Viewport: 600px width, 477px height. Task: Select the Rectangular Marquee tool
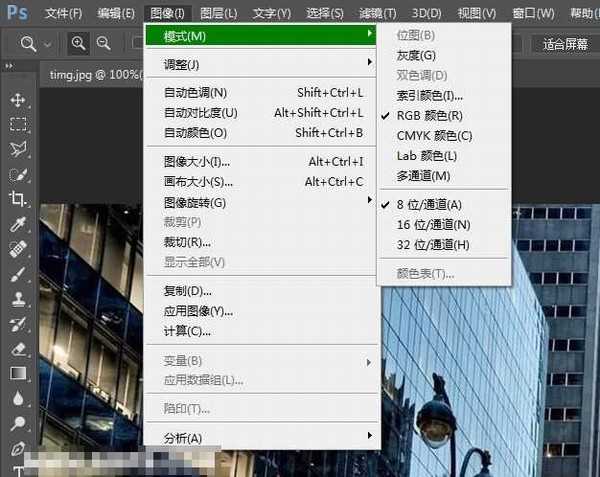tap(18, 125)
